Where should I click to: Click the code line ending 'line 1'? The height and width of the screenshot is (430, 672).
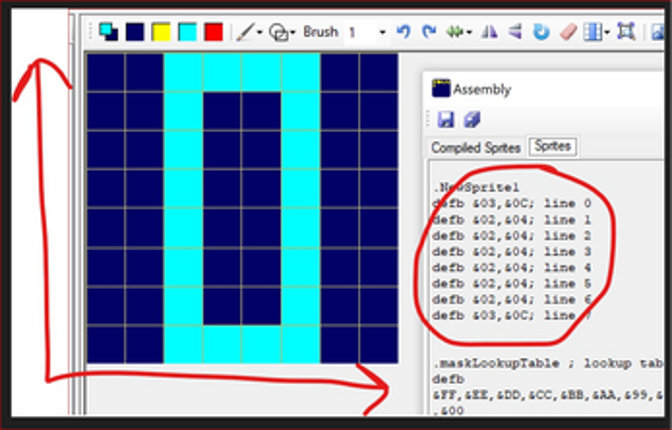click(x=512, y=220)
